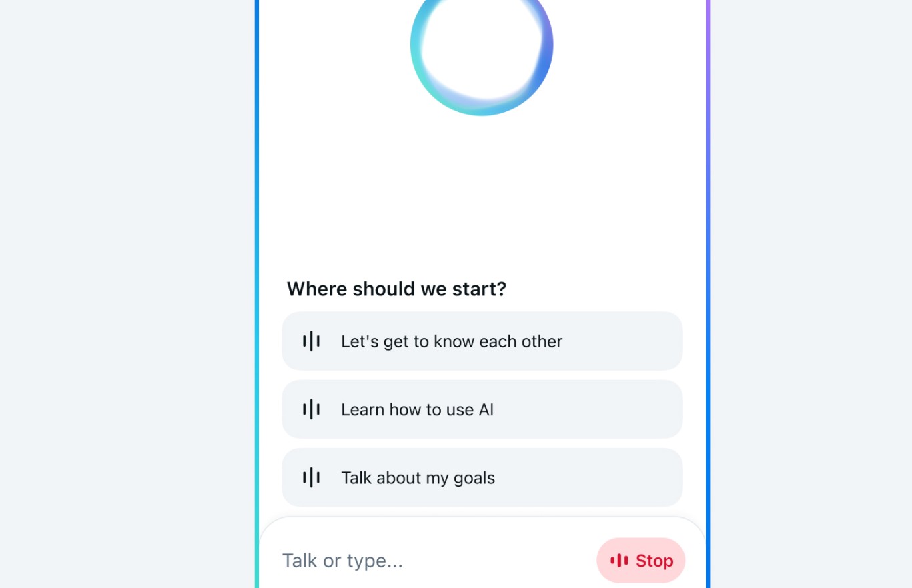Pick the "Talk about my goals" option

(418, 477)
